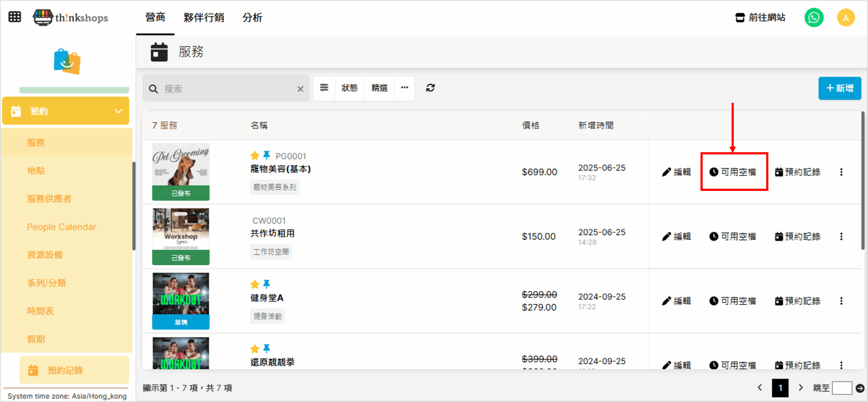Toggle the pin on 寵物美容(基本) service
This screenshot has height=402, width=868.
click(x=267, y=155)
